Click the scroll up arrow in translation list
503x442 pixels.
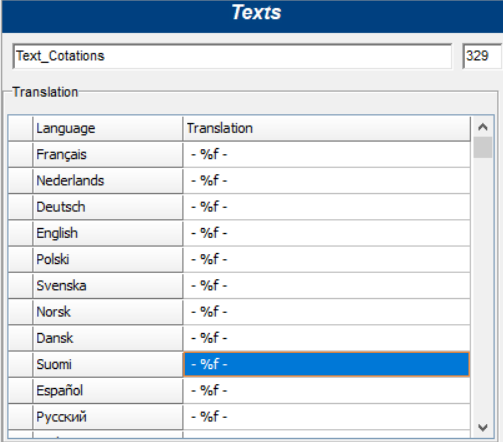point(483,127)
